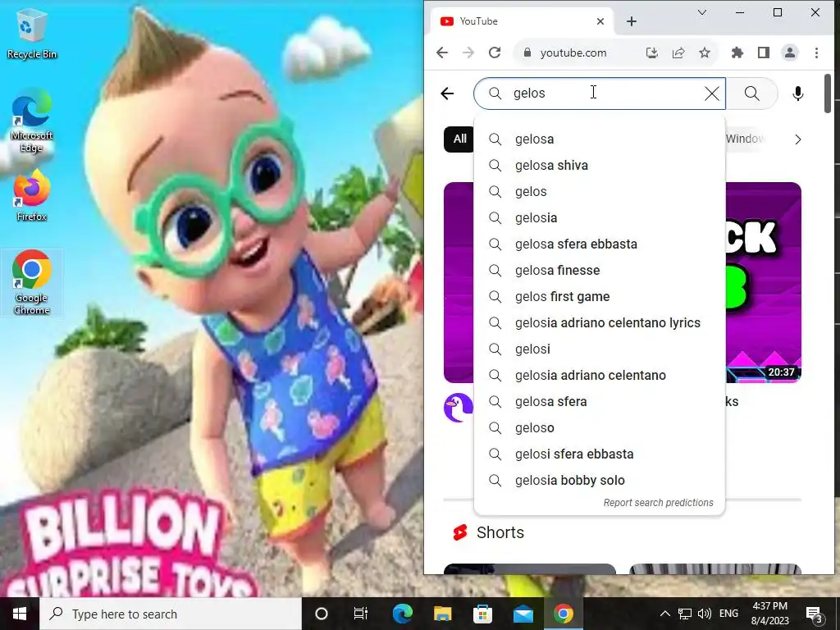Choose the 'gelosa sfera' suggestion
The height and width of the screenshot is (630, 840).
click(x=600, y=402)
